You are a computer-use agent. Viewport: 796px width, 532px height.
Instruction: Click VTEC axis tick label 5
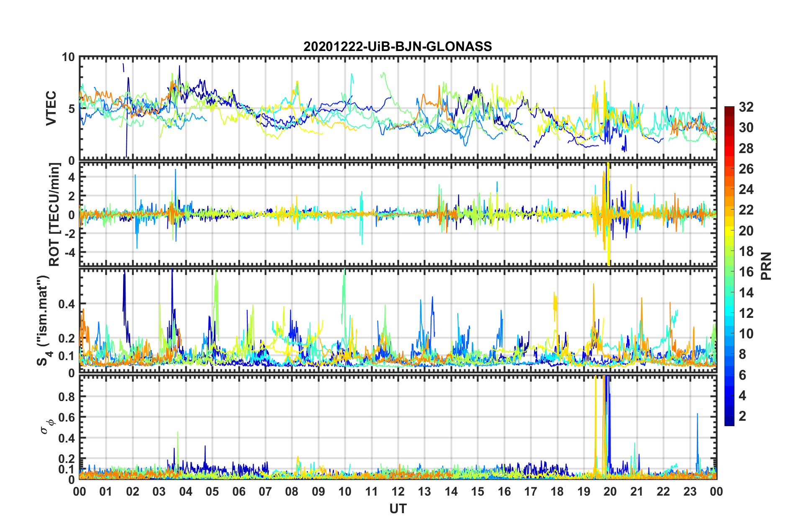click(x=72, y=109)
